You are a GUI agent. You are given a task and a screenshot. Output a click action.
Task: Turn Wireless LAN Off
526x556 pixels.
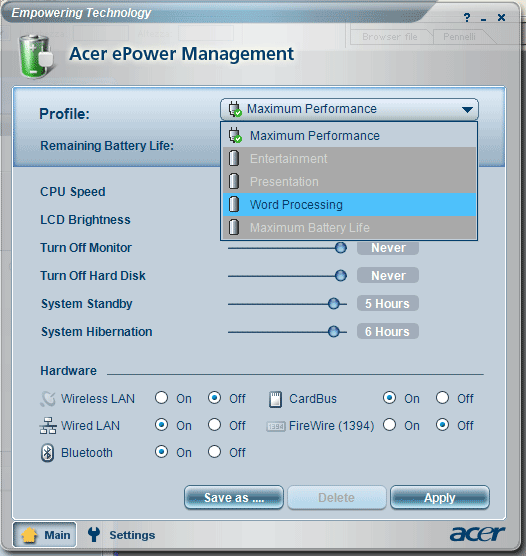click(215, 398)
